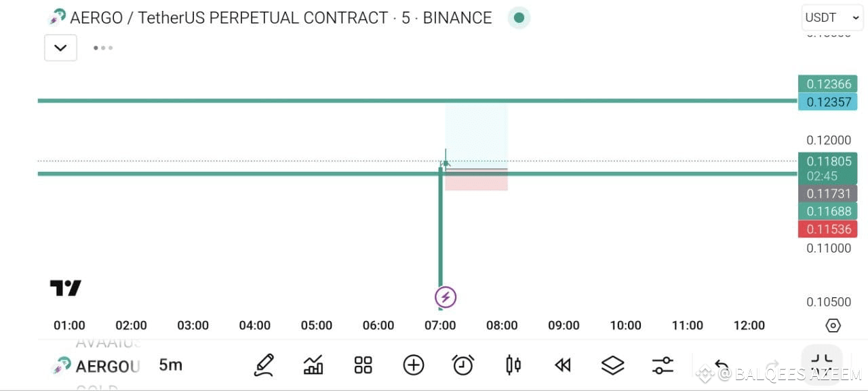Open the four-squares layout icon
Screen dimensions: 868x391
(x=363, y=365)
